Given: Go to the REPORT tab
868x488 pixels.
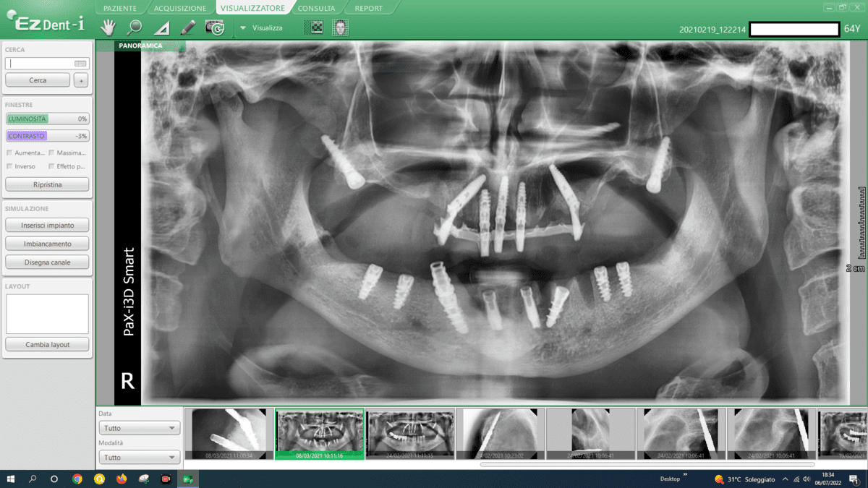Looking at the screenshot, I should click(x=369, y=8).
